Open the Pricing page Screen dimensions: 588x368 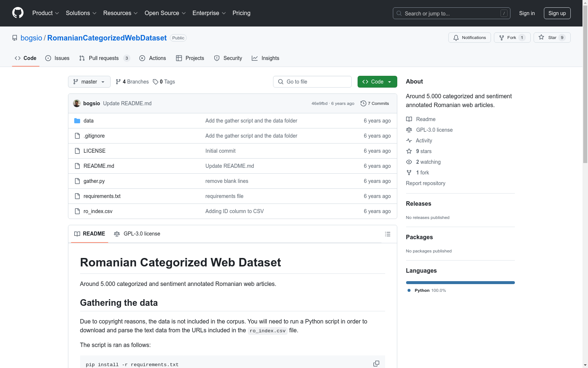coord(241,13)
